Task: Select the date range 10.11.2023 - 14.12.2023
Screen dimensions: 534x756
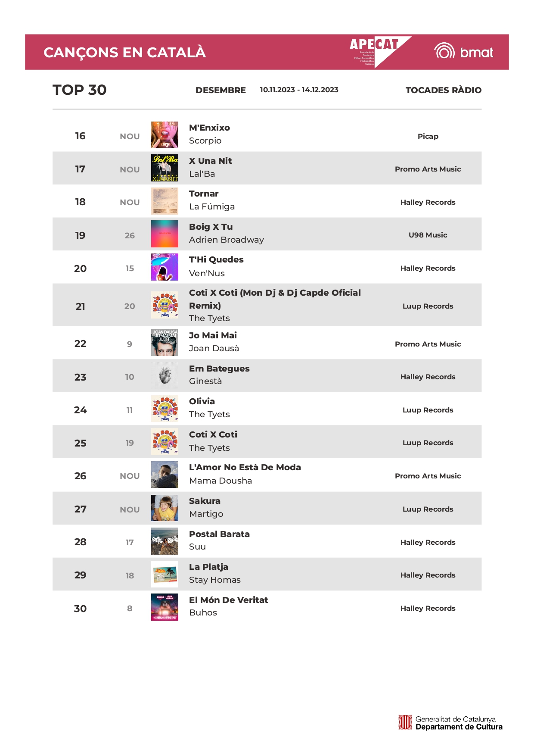Action: tap(299, 90)
